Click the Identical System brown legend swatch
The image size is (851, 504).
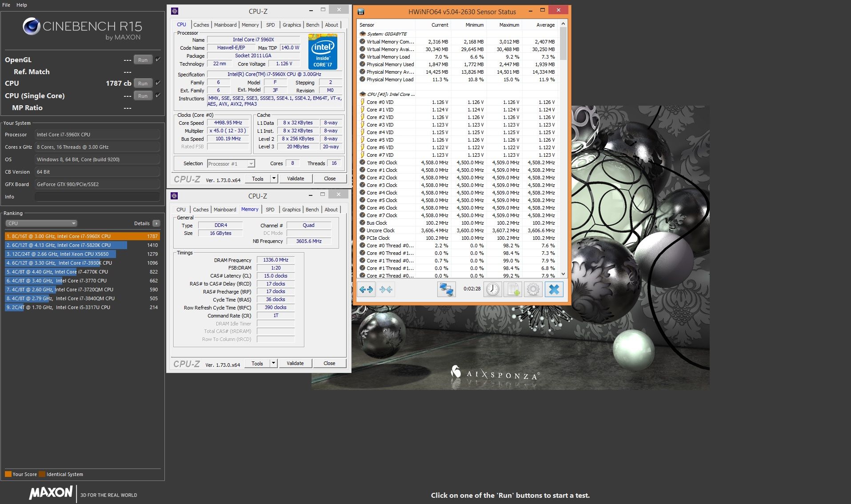(x=42, y=474)
